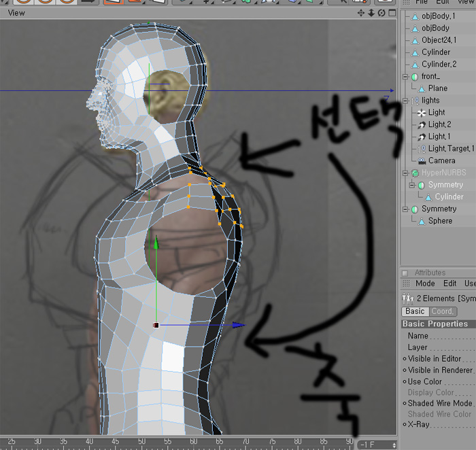Toggle Visible in Renderer animation dot

click(405, 370)
